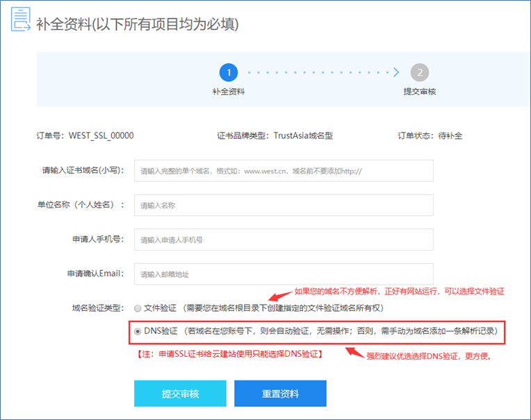531x420 pixels.
Task: Click the gray step 2 circle
Action: click(419, 72)
